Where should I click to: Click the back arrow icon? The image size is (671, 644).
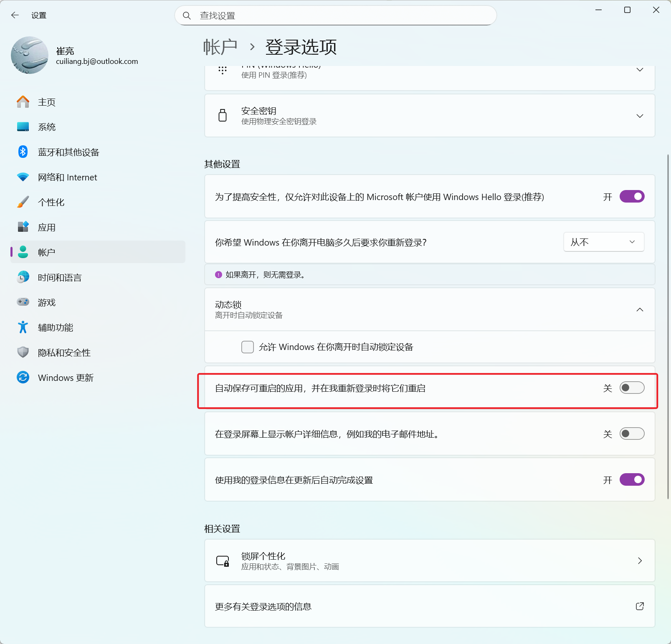15,15
